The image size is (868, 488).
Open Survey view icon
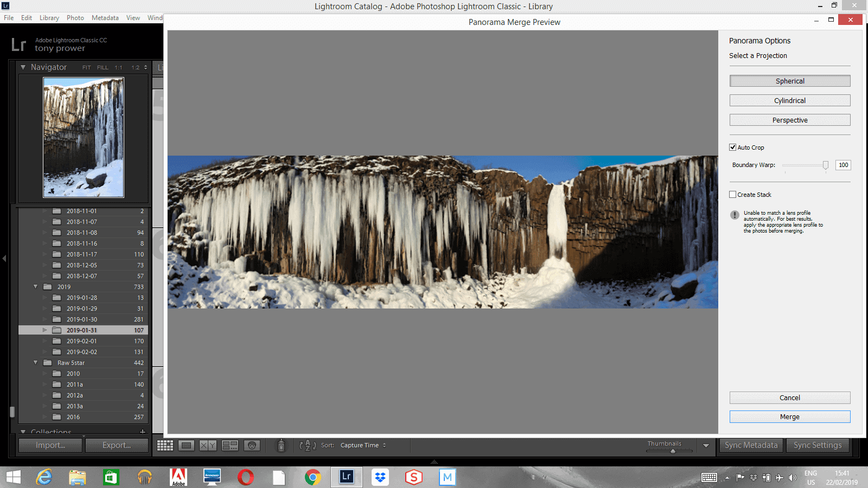pos(230,445)
